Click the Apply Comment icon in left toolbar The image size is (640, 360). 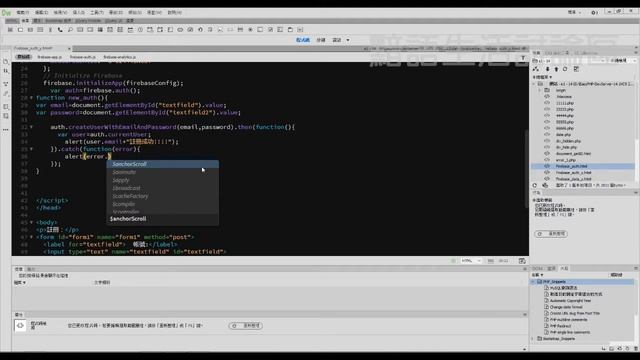tap(6, 107)
